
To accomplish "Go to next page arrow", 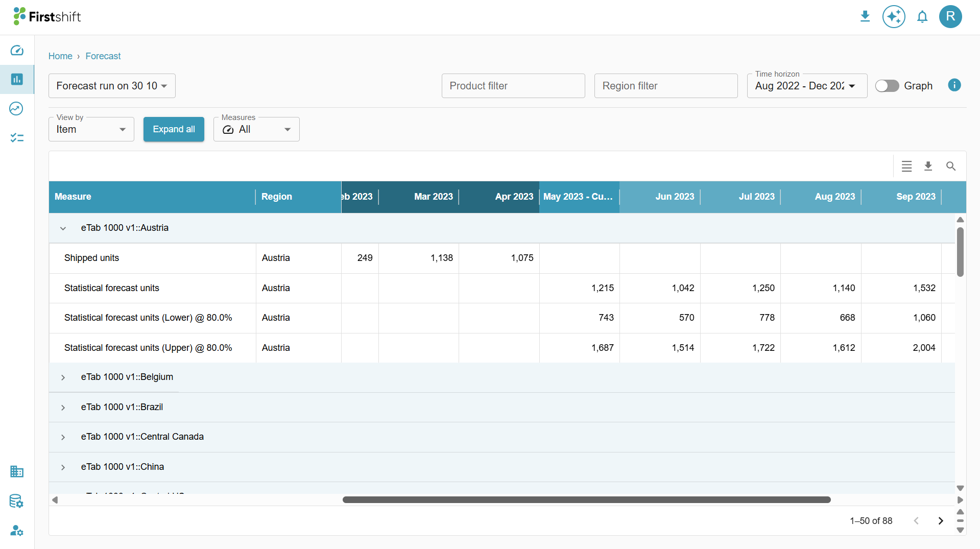I will [940, 521].
